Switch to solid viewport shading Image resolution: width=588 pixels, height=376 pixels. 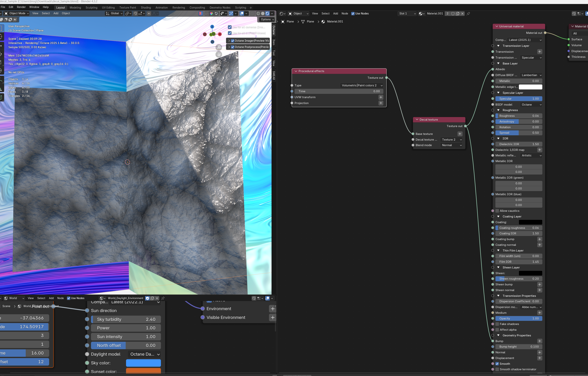click(263, 14)
